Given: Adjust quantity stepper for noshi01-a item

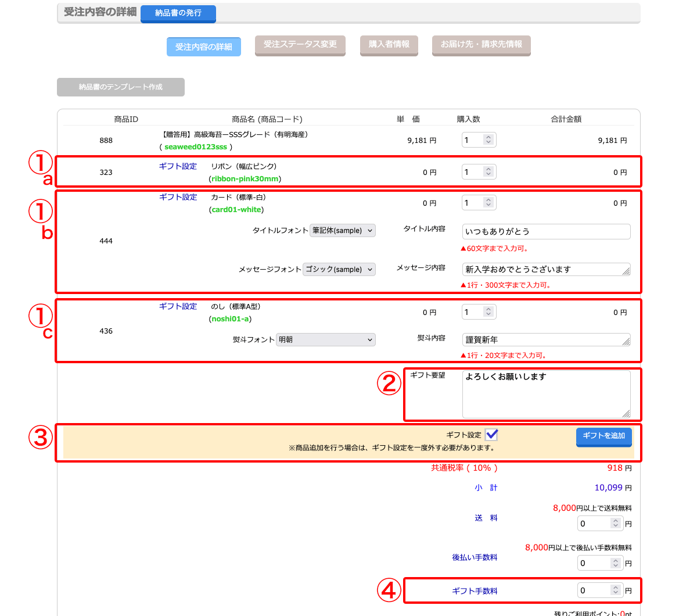Looking at the screenshot, I should coord(488,312).
